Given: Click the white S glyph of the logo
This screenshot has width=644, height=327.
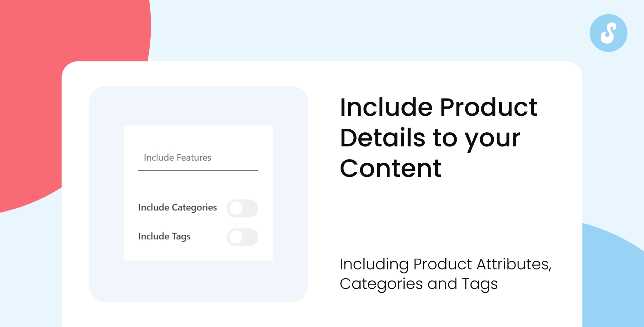Looking at the screenshot, I should pyautogui.click(x=608, y=33).
